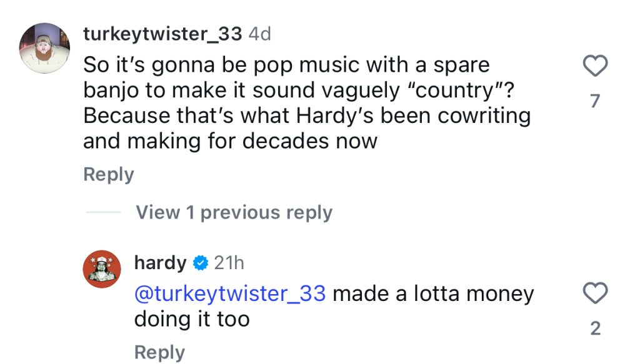
Task: Like turkeytwister_33's comment with the heart
Action: (x=594, y=66)
